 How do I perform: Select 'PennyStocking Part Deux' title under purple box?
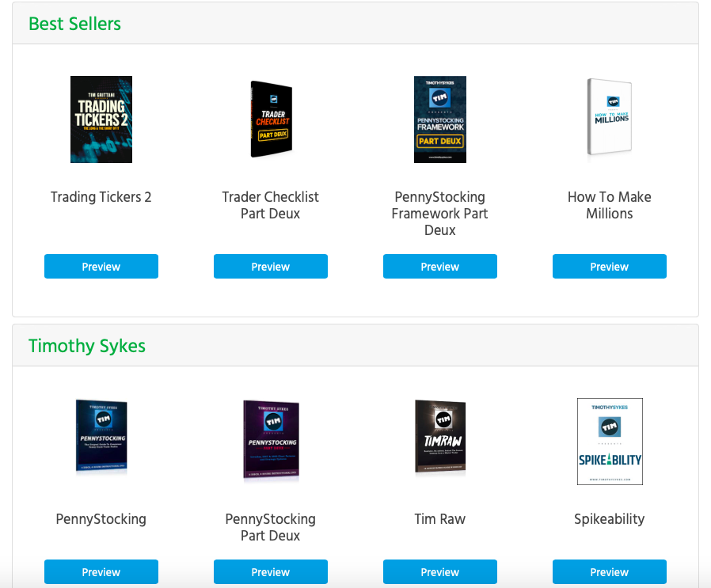click(x=271, y=527)
